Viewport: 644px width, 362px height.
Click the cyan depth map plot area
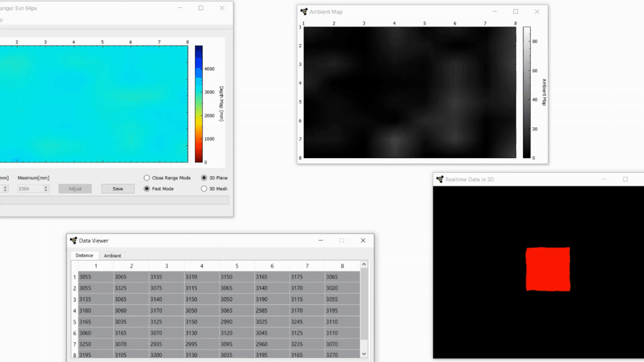94,104
